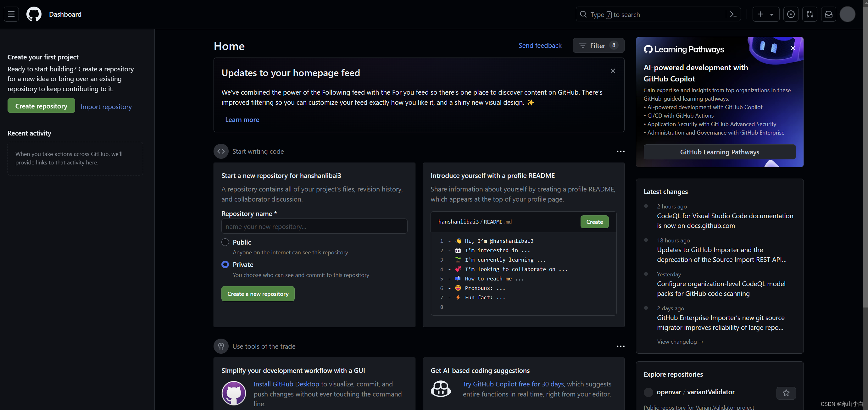
Task: Expand the create-new dropdown arrow
Action: click(772, 14)
